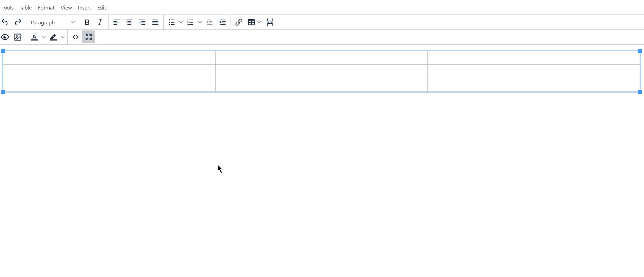Image resolution: width=644 pixels, height=277 pixels.
Task: Insert or edit a link
Action: pos(239,22)
